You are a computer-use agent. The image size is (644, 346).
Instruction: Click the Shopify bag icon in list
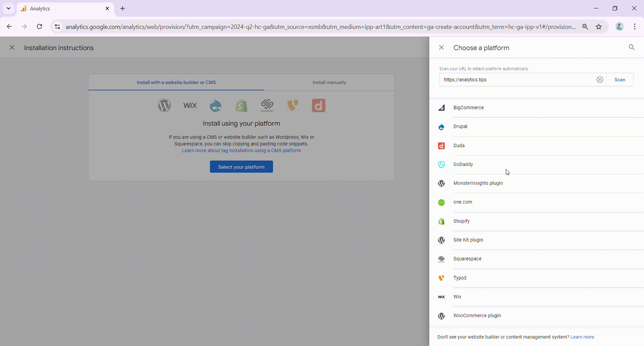tap(441, 221)
